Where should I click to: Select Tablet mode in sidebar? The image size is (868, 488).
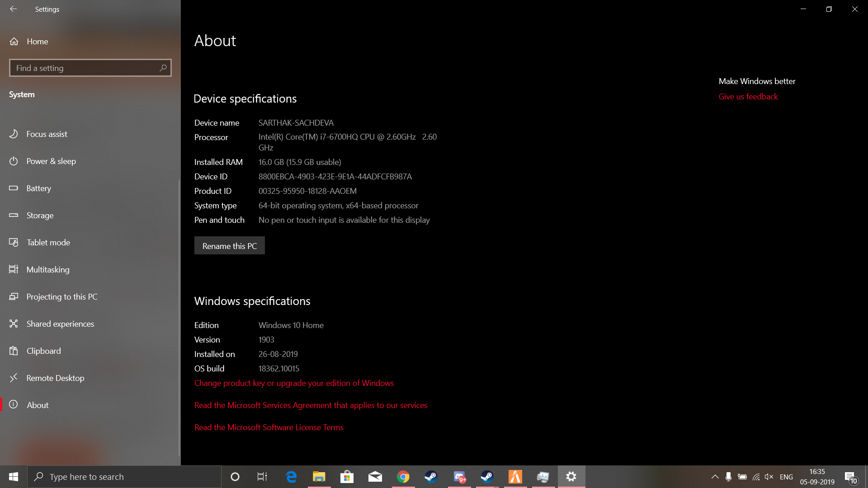pyautogui.click(x=48, y=243)
